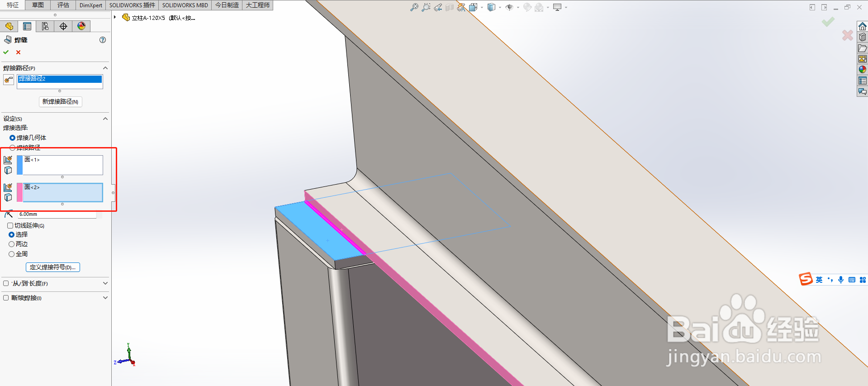The width and height of the screenshot is (868, 386).
Task: Collapse the 焊接路径 section
Action: pyautogui.click(x=105, y=68)
